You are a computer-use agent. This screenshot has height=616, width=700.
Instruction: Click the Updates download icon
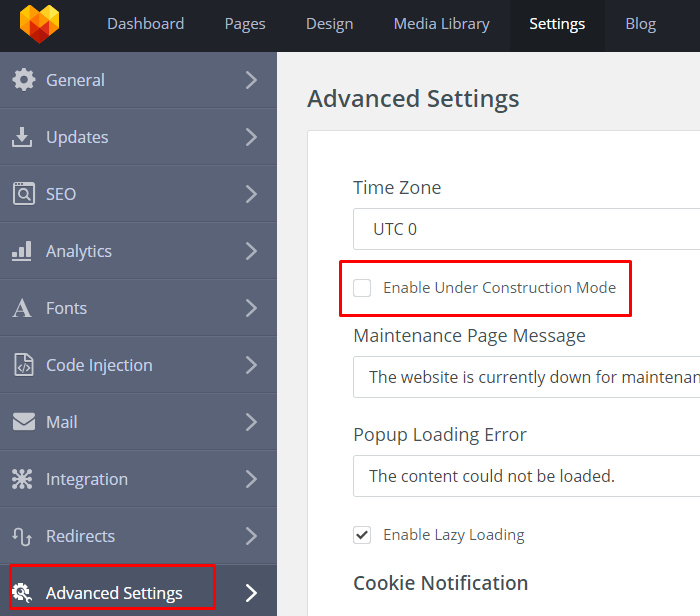22,137
